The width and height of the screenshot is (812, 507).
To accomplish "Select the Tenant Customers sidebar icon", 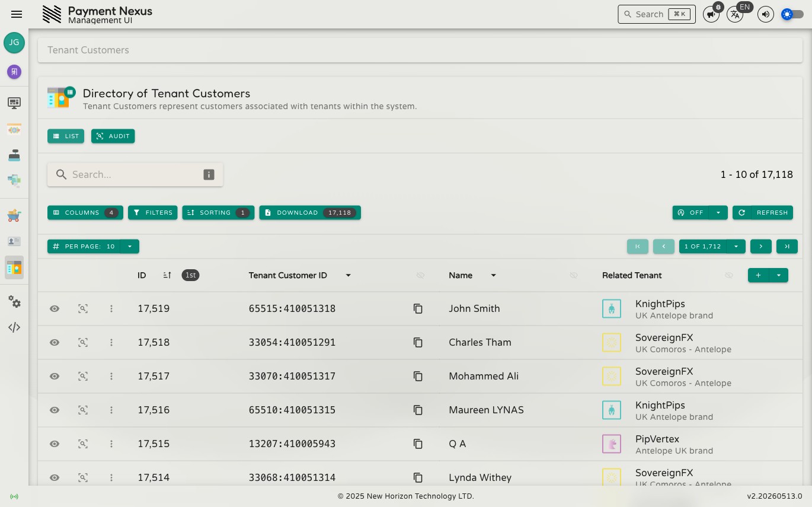I will coord(14,267).
